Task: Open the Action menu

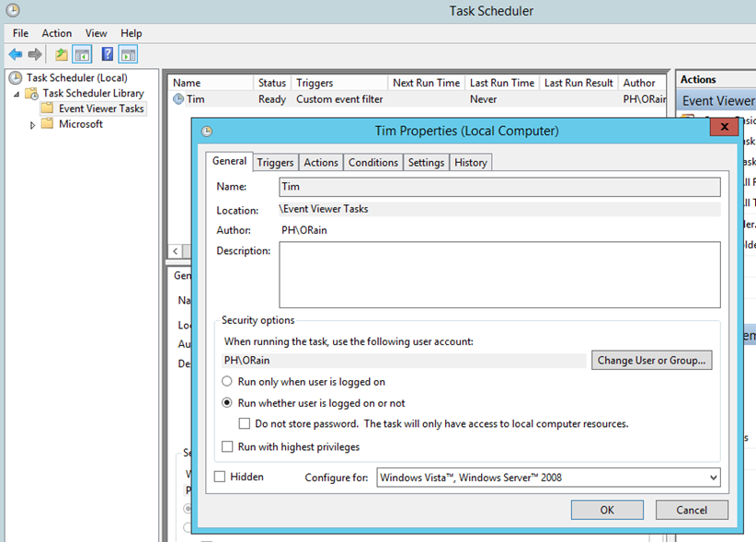Action: click(56, 33)
